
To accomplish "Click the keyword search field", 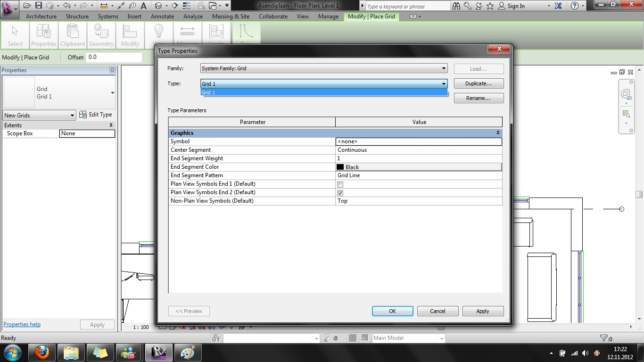I will tap(408, 6).
